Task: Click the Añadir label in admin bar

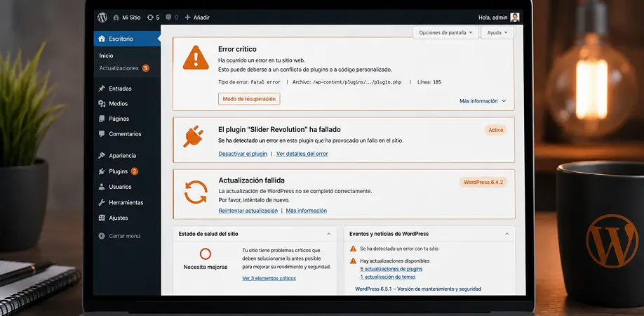Action: (201, 18)
